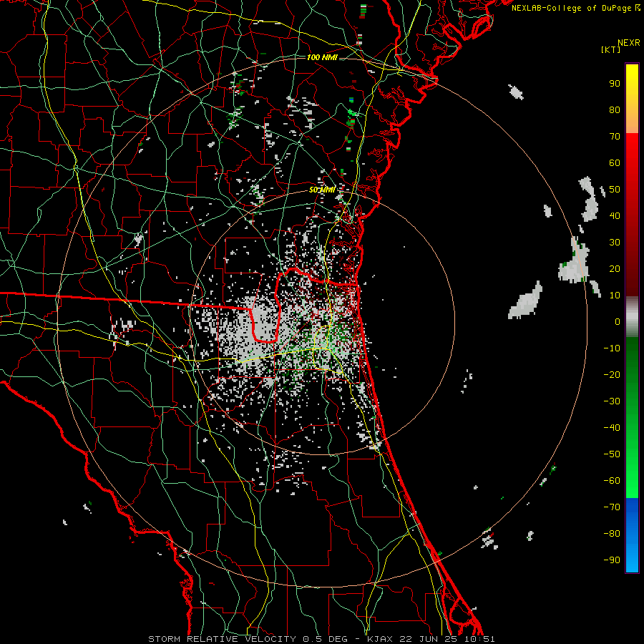Screen dimensions: 644x644
Task: Click the positive 20 knot scale label
Action: 615,269
